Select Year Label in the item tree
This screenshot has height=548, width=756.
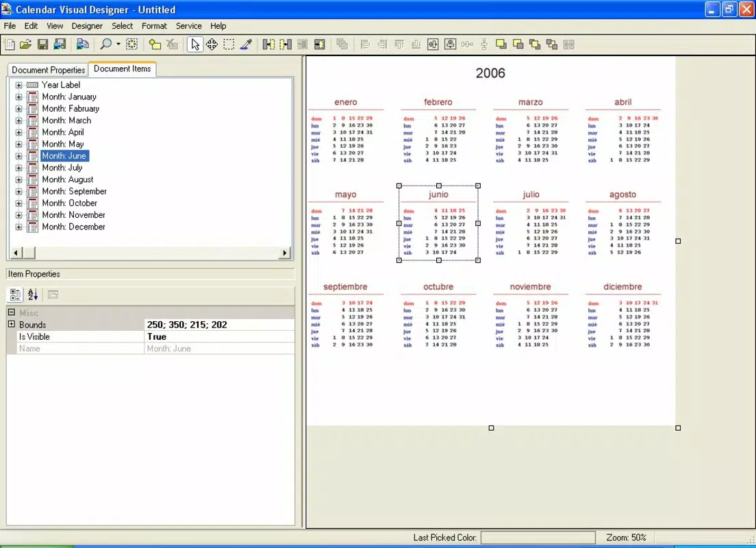click(61, 85)
